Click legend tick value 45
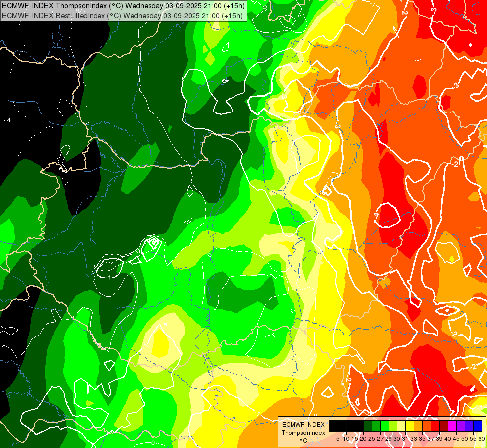Image resolution: width=487 pixels, height=448 pixels. (456, 439)
